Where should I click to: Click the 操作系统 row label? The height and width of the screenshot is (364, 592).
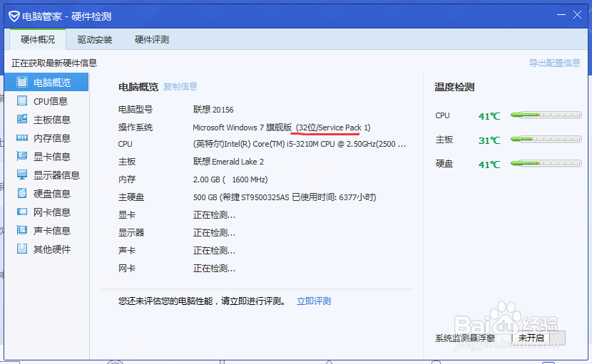[136, 128]
